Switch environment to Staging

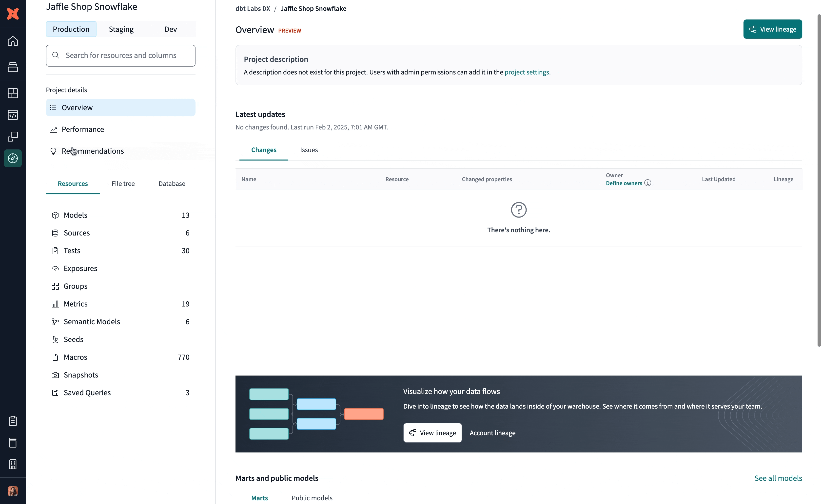121,29
